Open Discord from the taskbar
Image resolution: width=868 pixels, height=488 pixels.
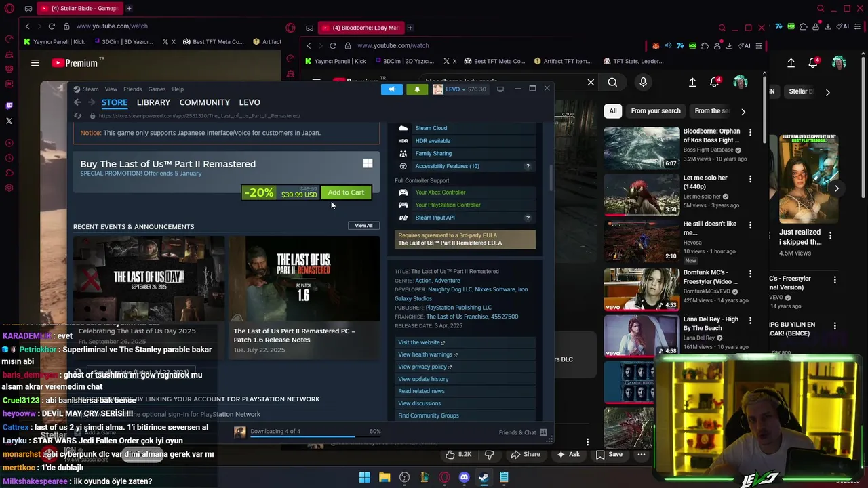(x=464, y=478)
